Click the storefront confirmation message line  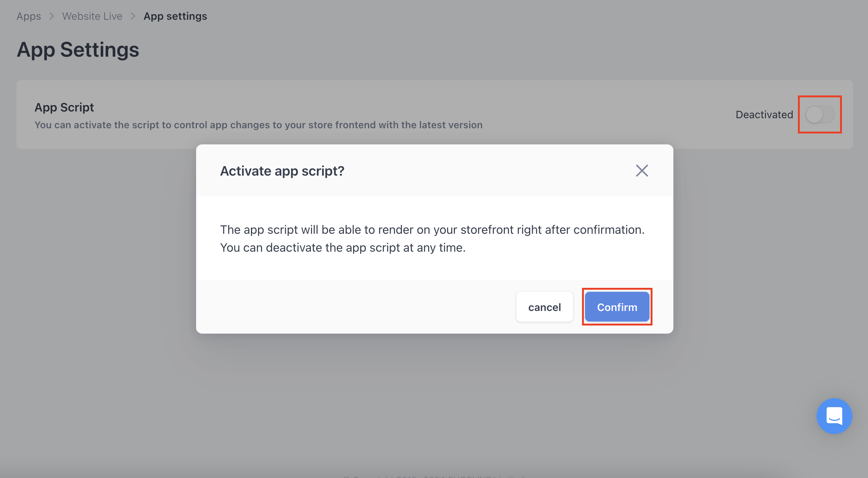(x=432, y=230)
